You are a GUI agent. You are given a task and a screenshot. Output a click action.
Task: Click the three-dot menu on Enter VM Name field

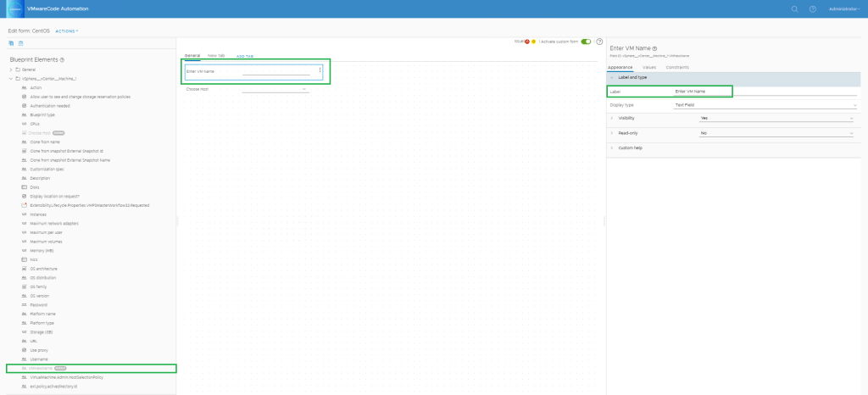click(x=320, y=70)
